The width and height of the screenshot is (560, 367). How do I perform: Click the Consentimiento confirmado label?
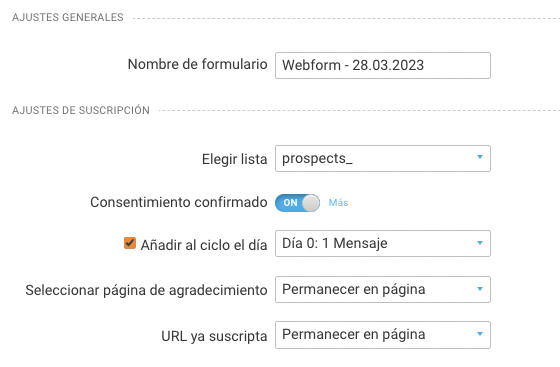point(179,202)
